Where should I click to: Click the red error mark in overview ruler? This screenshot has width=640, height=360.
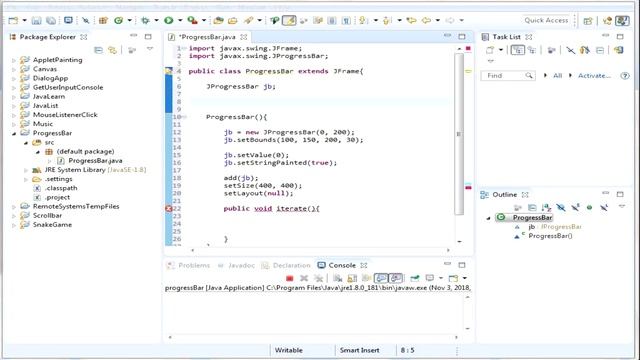pyautogui.click(x=468, y=188)
